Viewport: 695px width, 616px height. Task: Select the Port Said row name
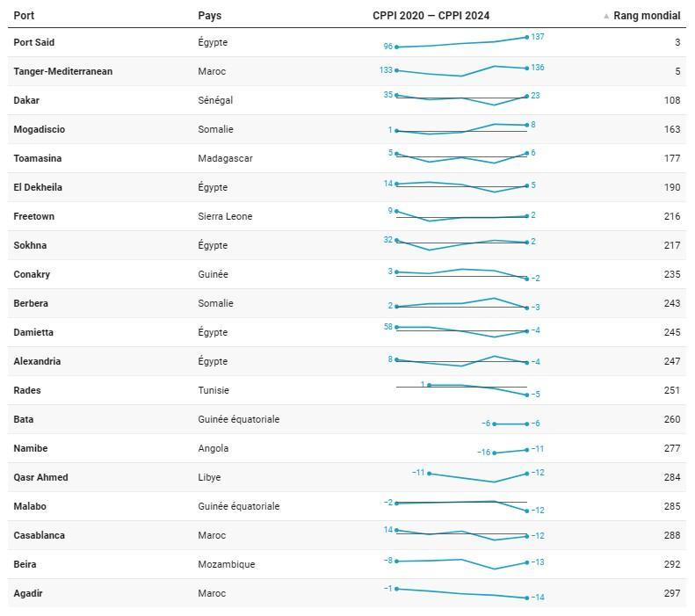click(x=34, y=42)
